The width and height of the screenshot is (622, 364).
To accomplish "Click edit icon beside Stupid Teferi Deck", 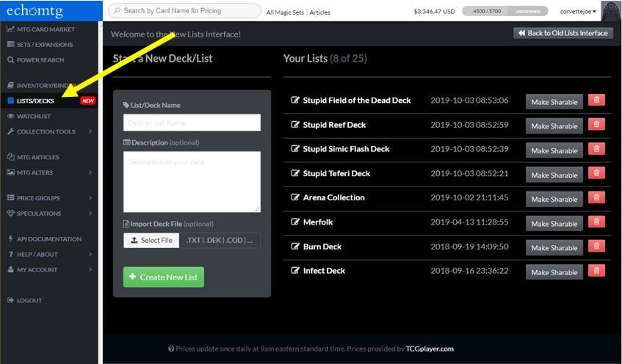I will (x=294, y=173).
